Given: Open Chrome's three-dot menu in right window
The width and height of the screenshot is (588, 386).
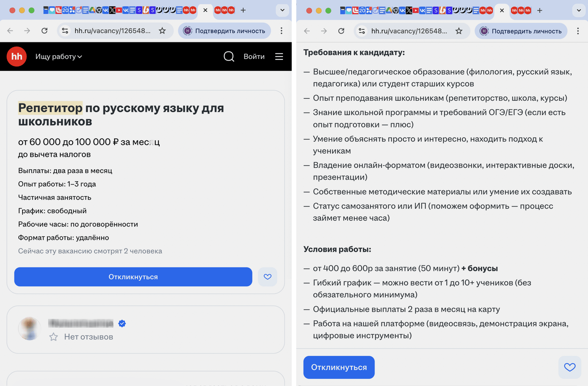Looking at the screenshot, I should point(578,31).
